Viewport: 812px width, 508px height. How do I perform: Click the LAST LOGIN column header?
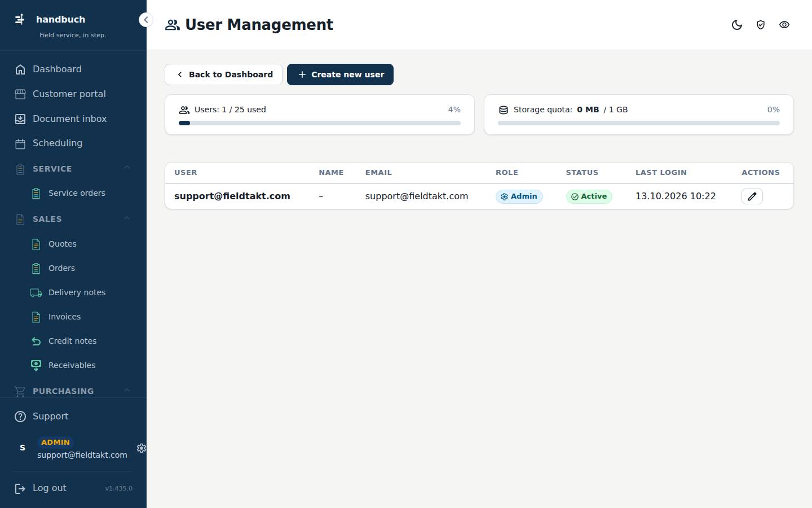click(661, 173)
